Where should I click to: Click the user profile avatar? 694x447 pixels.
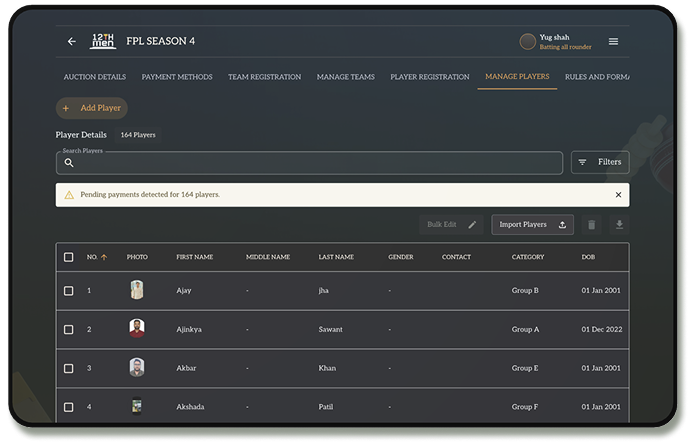(527, 42)
